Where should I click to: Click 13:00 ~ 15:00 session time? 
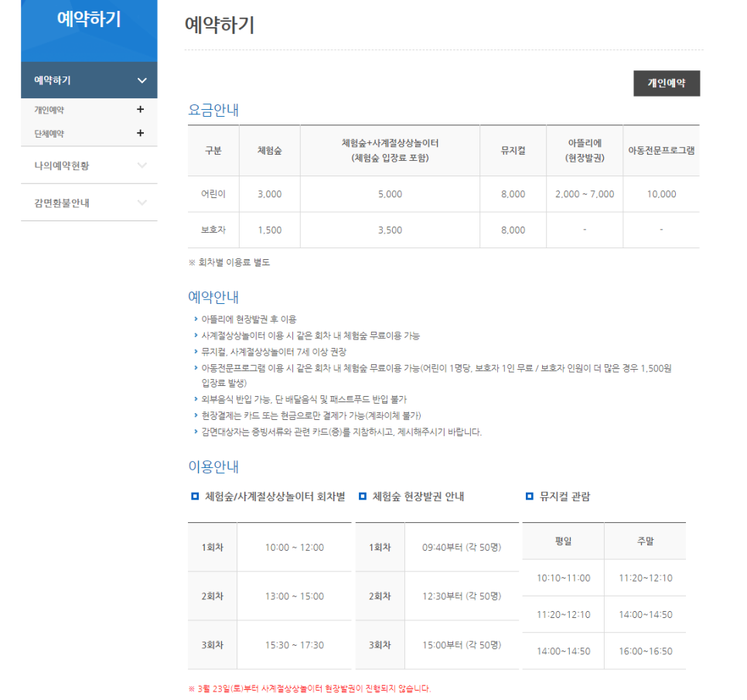(295, 596)
